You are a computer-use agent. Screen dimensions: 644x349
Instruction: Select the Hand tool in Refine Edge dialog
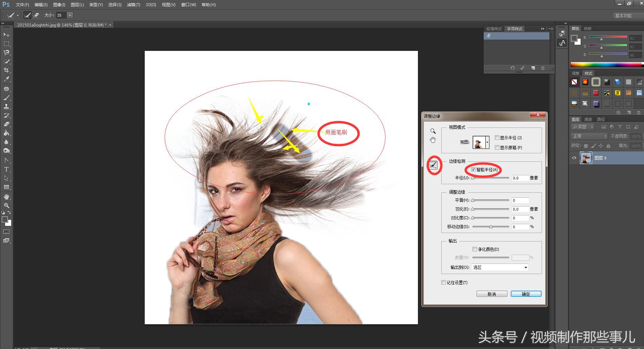click(x=433, y=140)
